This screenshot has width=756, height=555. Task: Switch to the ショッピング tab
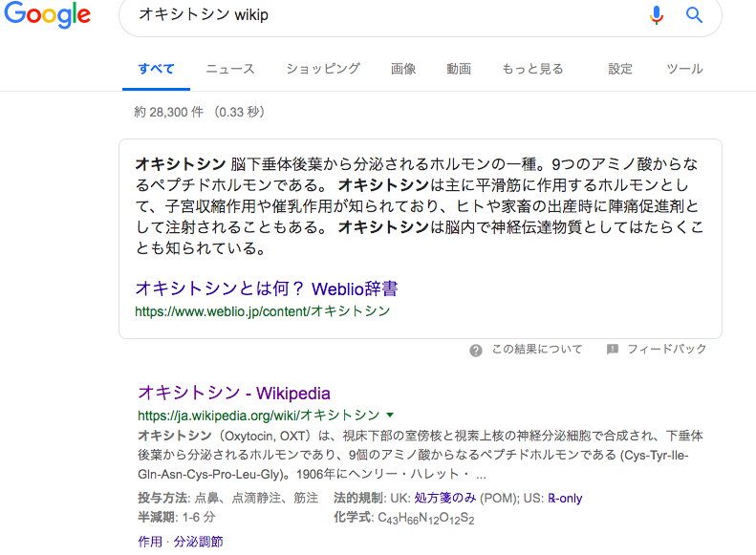click(x=323, y=69)
